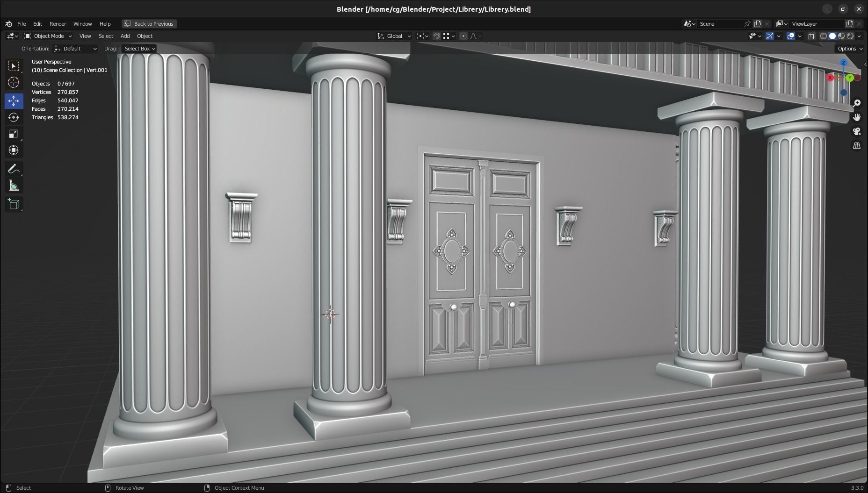Pin the Scene to workspace
Image resolution: width=868 pixels, height=493 pixels.
747,24
